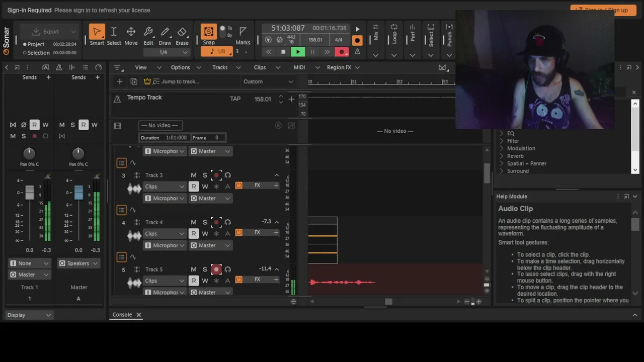Arm Track 3 for recording
The height and width of the screenshot is (362, 644).
click(x=216, y=175)
